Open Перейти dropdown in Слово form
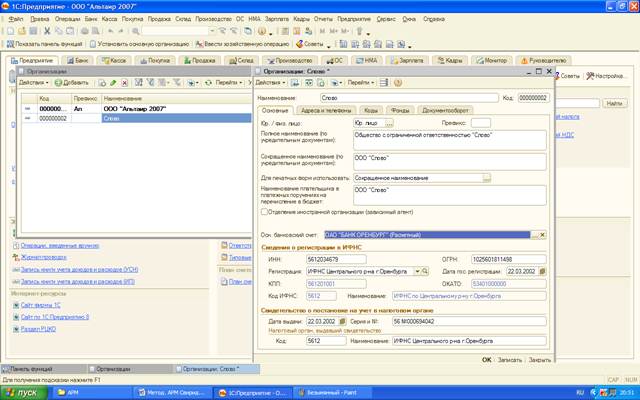The width and height of the screenshot is (640, 400). coord(361,83)
